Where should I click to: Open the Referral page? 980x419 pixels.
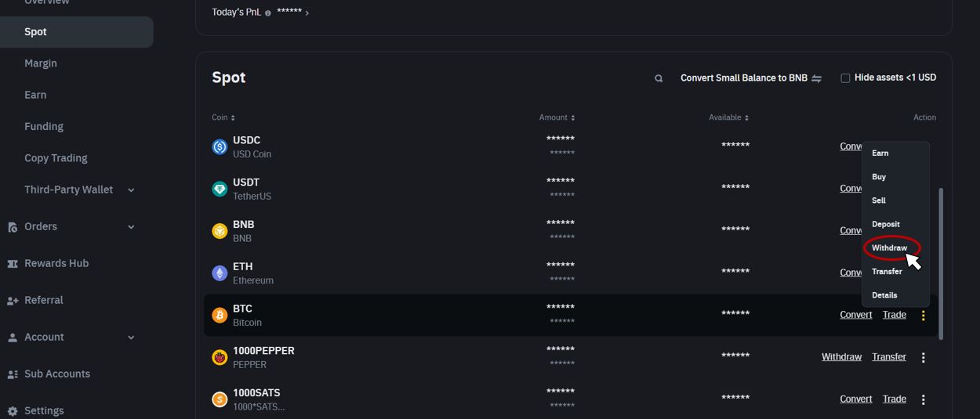[x=44, y=300]
